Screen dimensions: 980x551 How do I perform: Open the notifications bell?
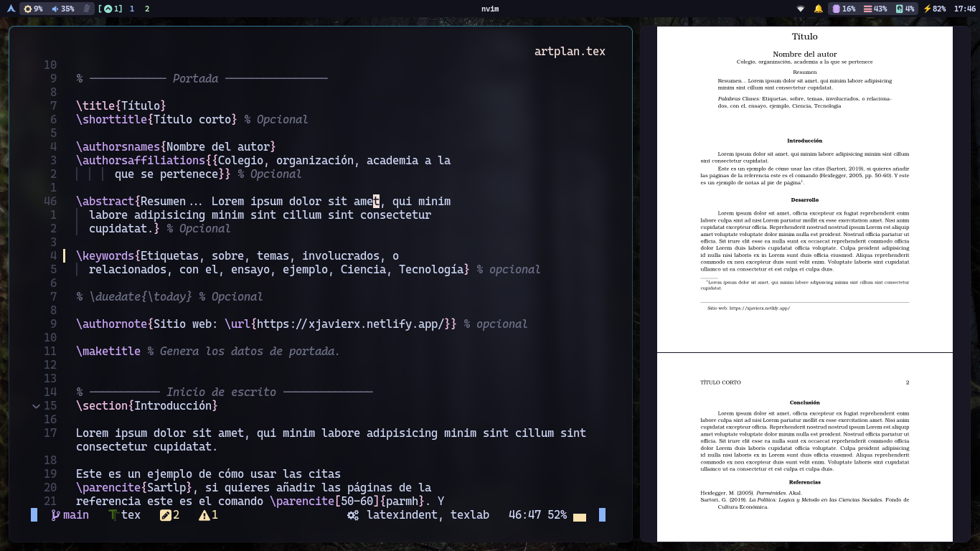tap(819, 9)
